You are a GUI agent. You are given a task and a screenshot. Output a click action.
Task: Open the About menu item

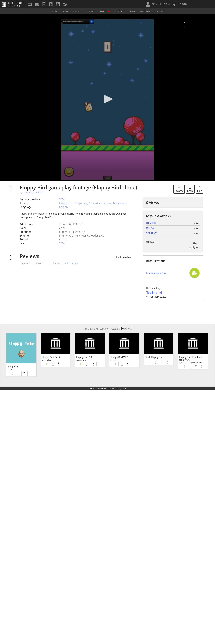[x=54, y=11]
